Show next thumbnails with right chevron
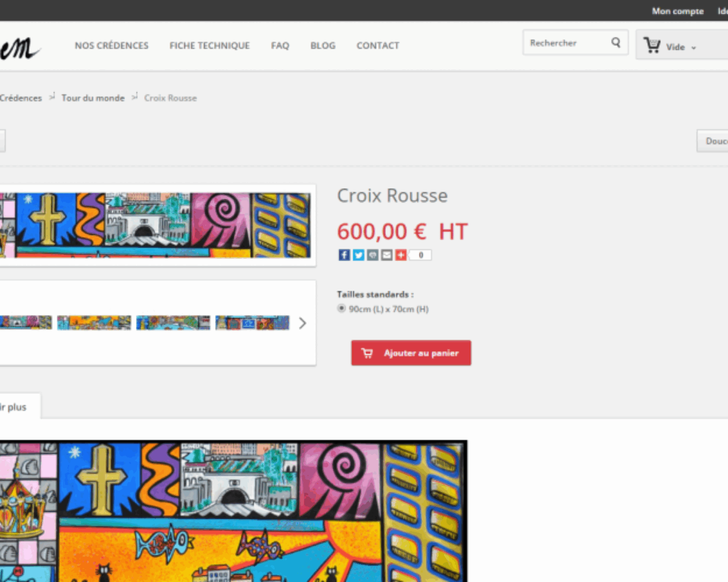This screenshot has height=582, width=728. 302,323
